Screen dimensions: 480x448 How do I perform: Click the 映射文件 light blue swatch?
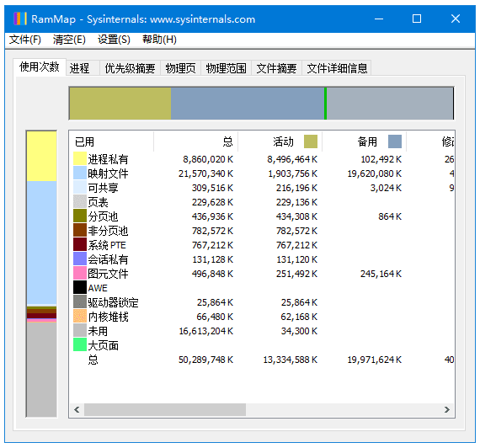pyautogui.click(x=80, y=173)
